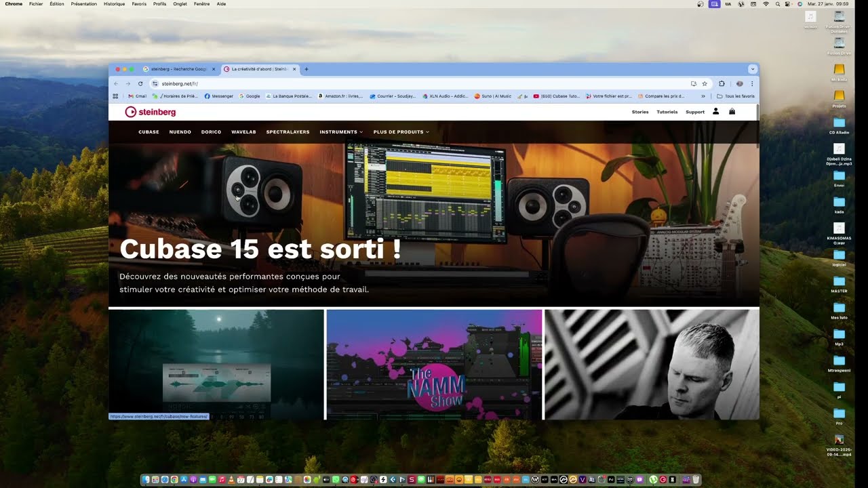Open the La Banque Postale bookmark
Viewport: 868px width, 488px height.
point(289,96)
